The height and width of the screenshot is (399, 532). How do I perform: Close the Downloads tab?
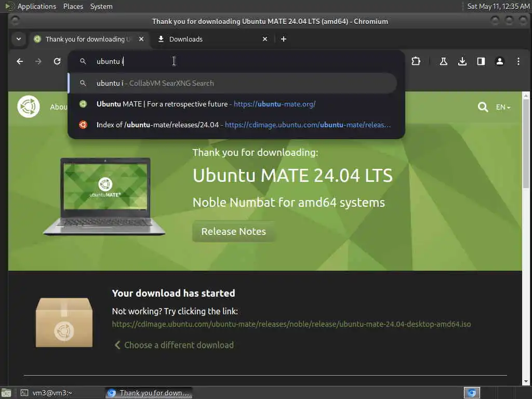265,39
